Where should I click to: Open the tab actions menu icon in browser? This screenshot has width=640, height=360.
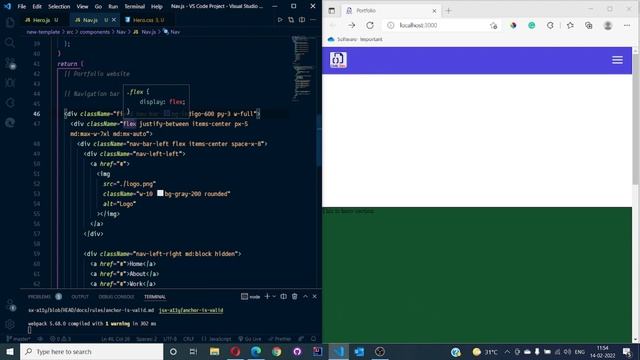point(331,11)
